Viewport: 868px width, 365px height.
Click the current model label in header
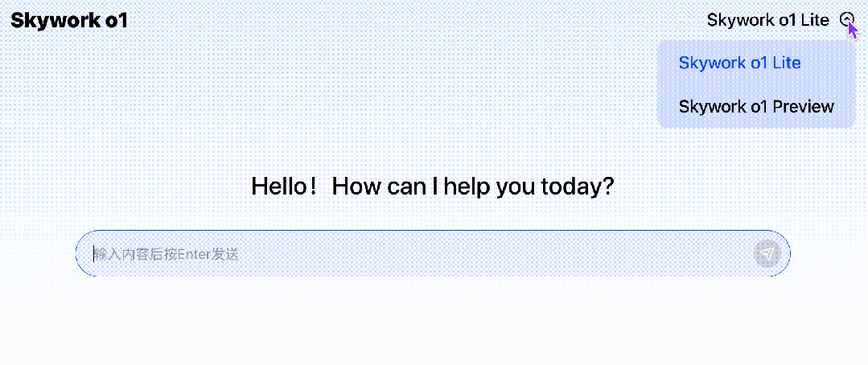[x=767, y=20]
